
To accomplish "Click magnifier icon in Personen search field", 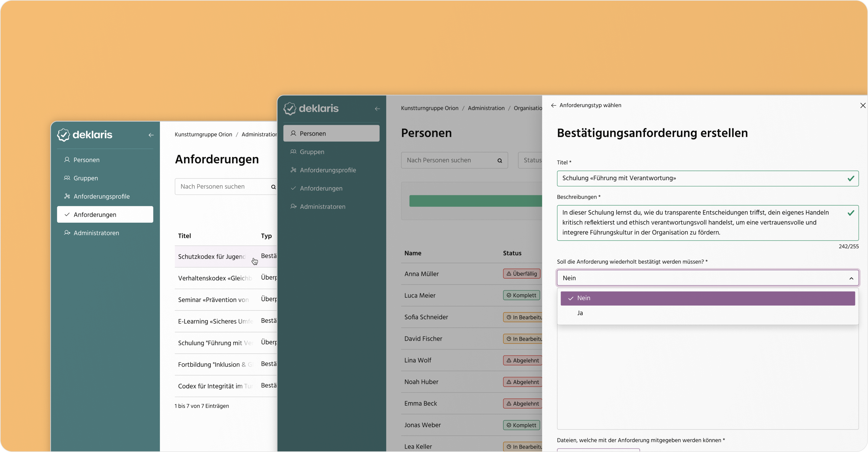I will [x=500, y=161].
